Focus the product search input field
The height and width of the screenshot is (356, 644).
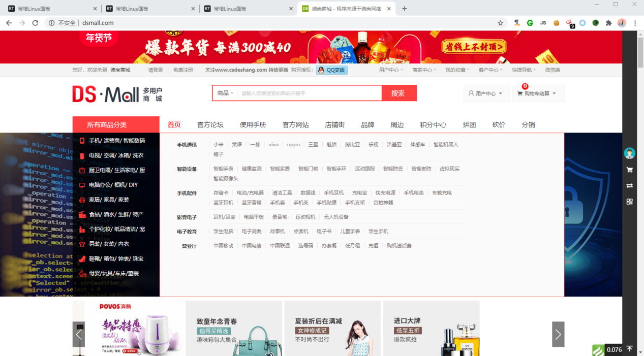309,93
